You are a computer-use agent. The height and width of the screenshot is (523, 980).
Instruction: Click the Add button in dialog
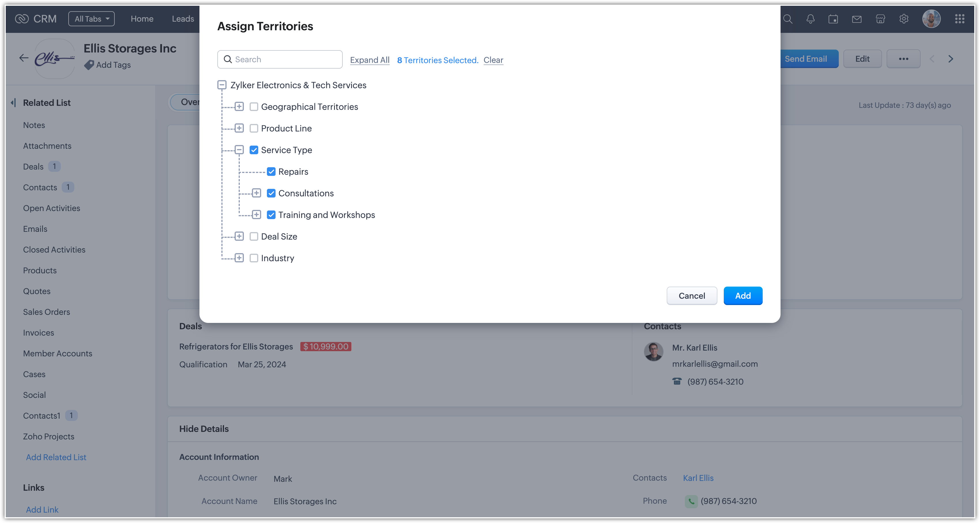742,296
